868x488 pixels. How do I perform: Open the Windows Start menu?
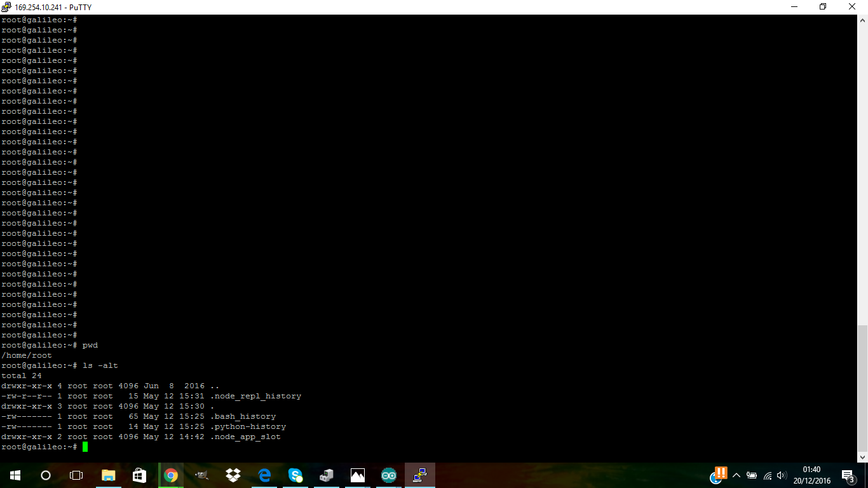pyautogui.click(x=15, y=475)
